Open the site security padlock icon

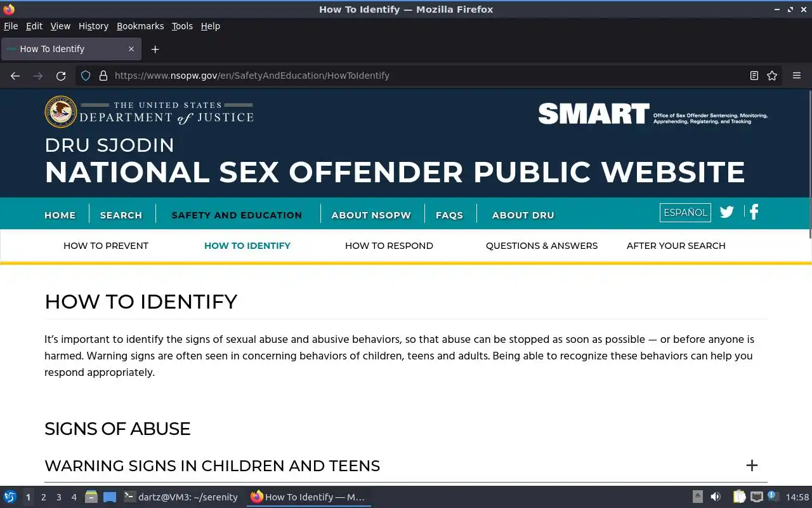103,76
